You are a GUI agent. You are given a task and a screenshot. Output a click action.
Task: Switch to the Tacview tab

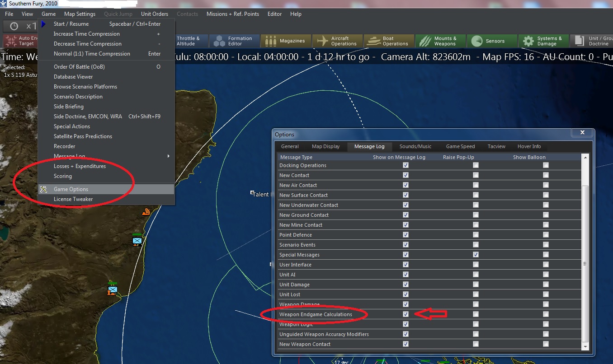point(496,146)
